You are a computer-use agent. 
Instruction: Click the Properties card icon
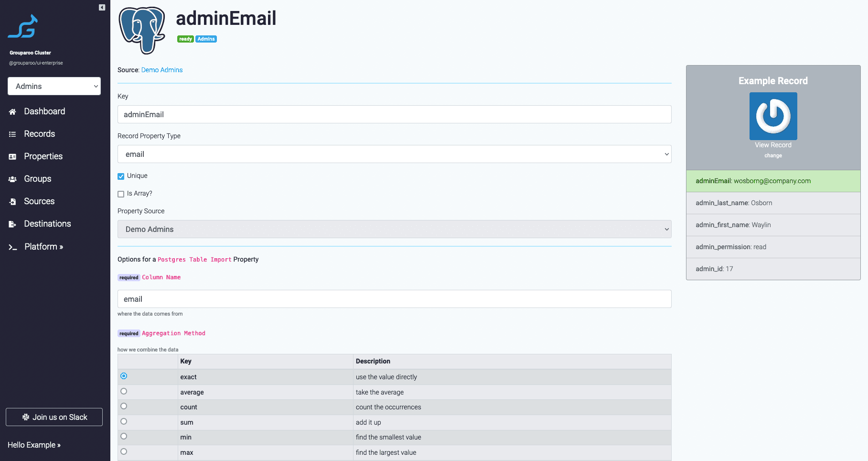(12, 157)
